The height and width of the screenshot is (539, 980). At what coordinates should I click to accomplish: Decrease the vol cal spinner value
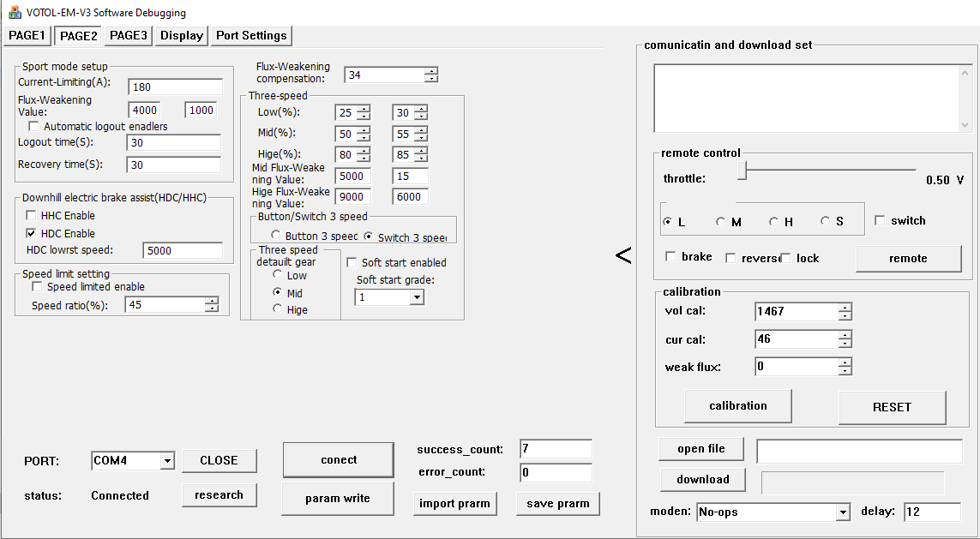click(x=845, y=317)
